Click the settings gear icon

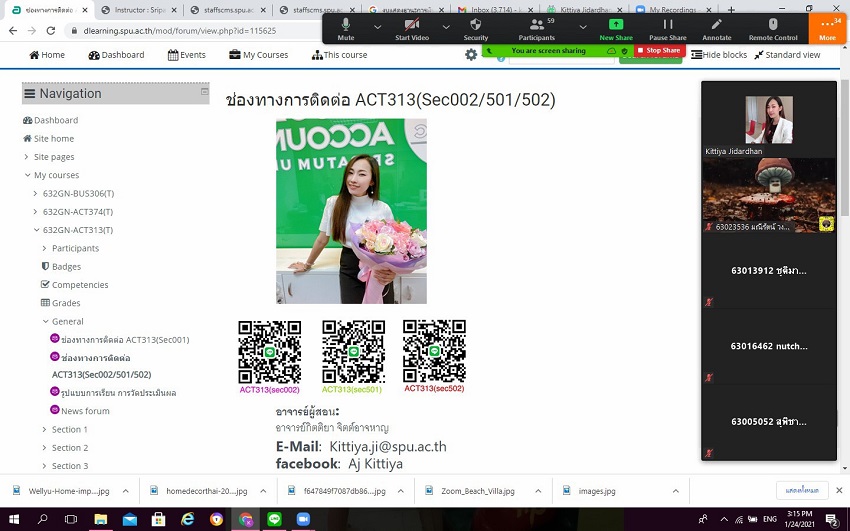point(471,55)
